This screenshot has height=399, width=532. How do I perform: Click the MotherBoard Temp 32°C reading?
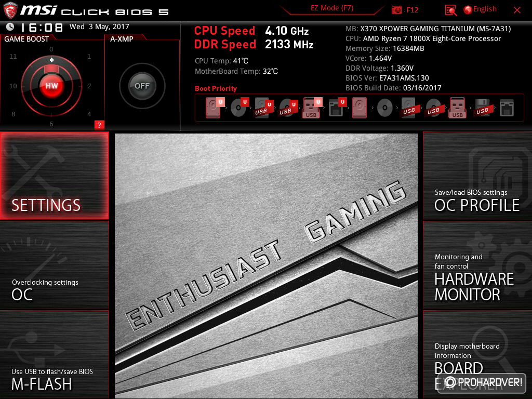236,72
